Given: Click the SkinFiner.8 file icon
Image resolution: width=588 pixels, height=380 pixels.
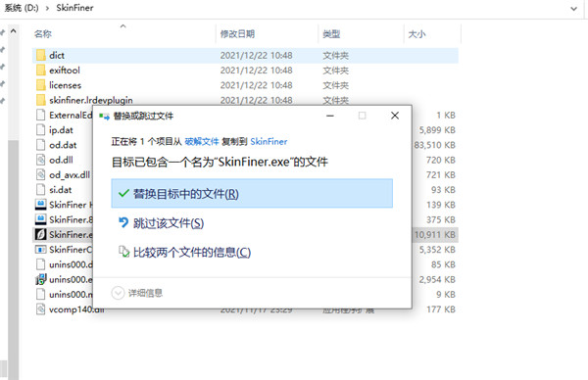Looking at the screenshot, I should click(40, 219).
